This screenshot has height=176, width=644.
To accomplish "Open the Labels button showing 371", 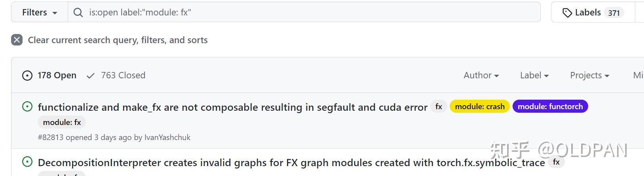I will tap(593, 13).
